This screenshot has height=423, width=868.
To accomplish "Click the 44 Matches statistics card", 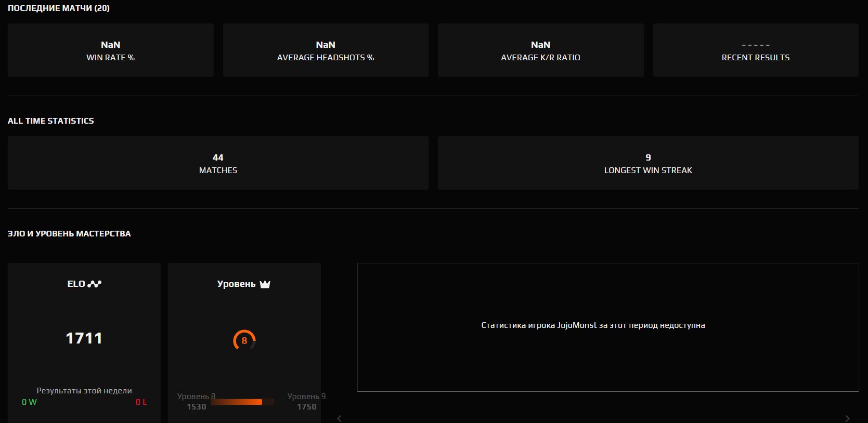I will tap(218, 163).
